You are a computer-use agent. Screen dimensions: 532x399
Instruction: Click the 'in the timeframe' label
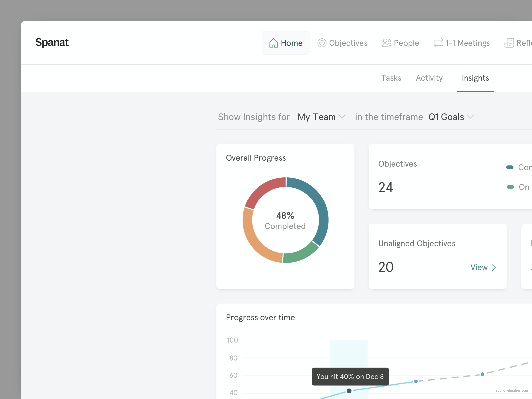point(389,117)
